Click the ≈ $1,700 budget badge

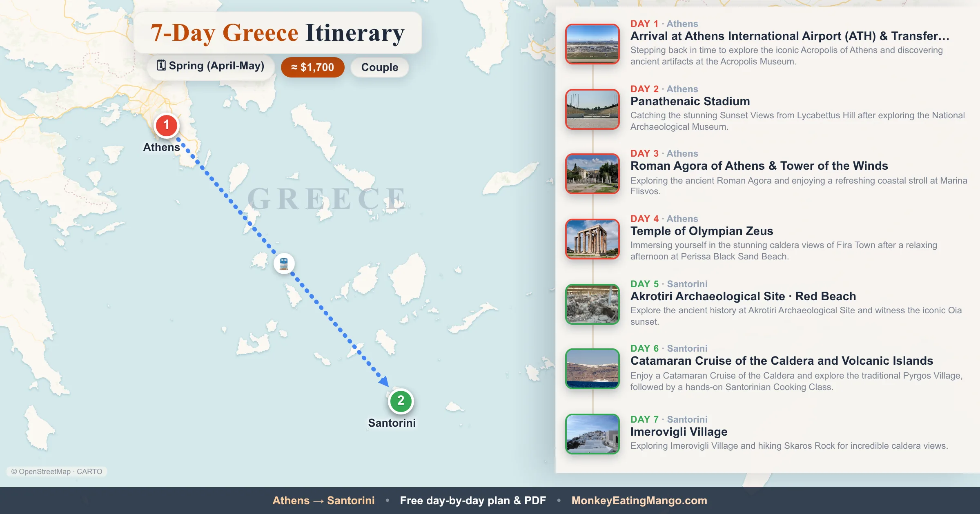pos(312,67)
